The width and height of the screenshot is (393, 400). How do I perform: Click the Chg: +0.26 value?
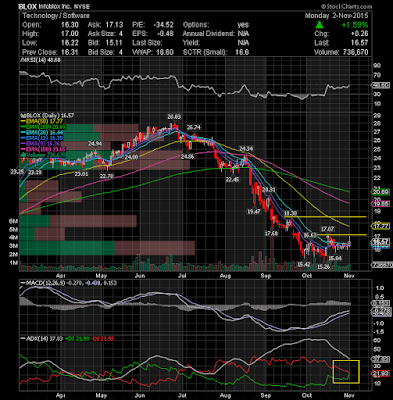click(359, 34)
